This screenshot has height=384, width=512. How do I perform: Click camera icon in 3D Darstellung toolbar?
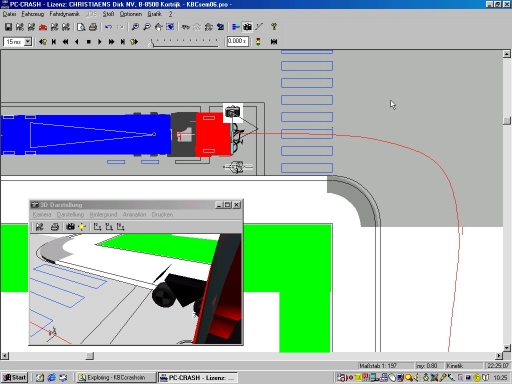coord(70,227)
